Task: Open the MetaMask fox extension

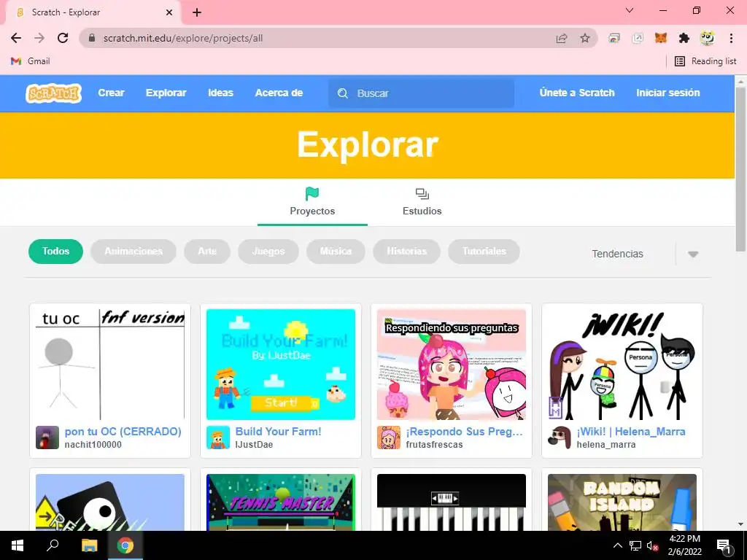Action: pyautogui.click(x=661, y=38)
